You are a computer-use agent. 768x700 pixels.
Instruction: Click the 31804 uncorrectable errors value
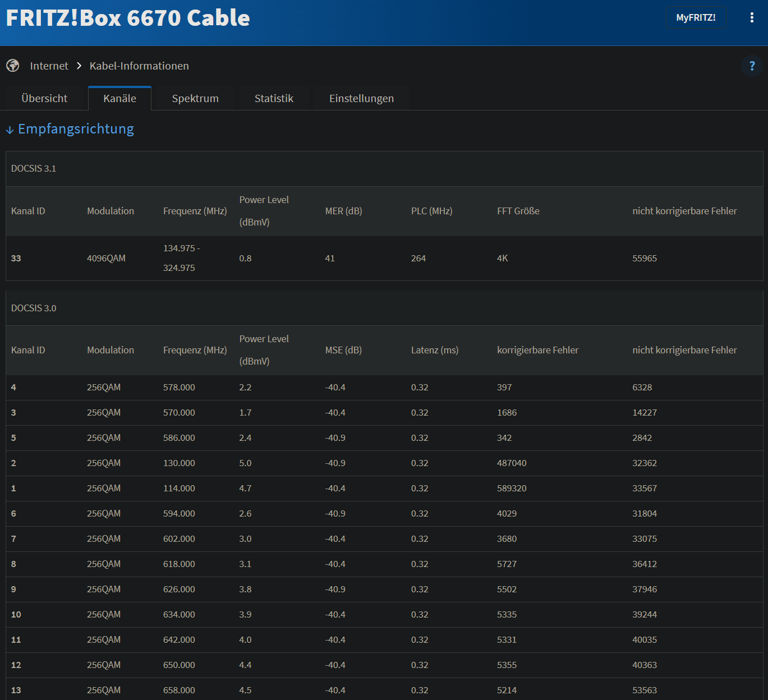645,513
